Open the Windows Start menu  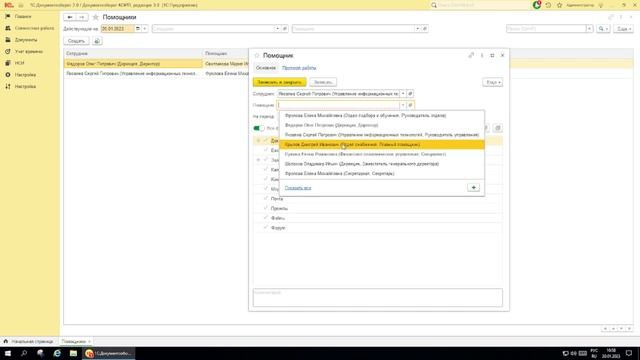coord(8,353)
